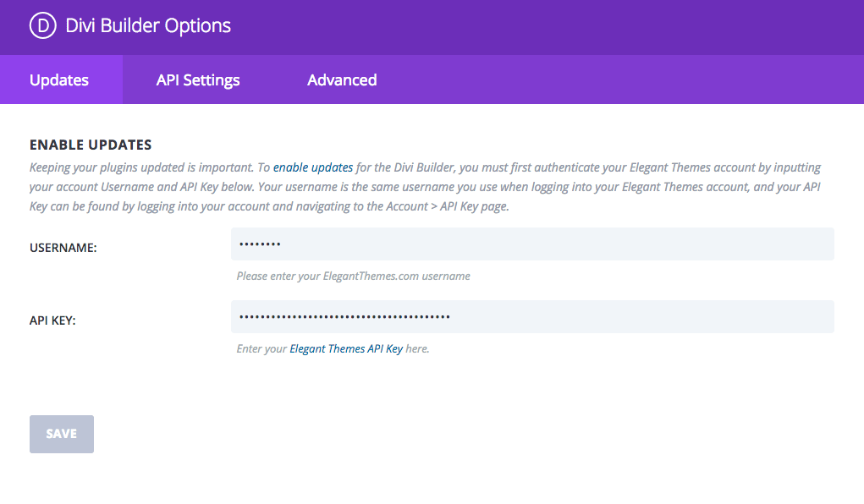Screen dimensions: 864x504
Task: Follow the enable updates hyperlink
Action: coord(313,167)
